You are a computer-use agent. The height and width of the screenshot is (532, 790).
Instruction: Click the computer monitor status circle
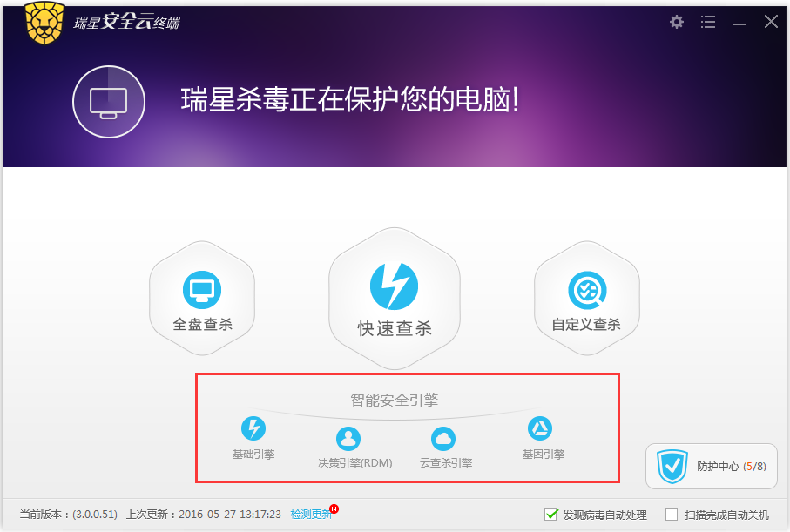(109, 102)
